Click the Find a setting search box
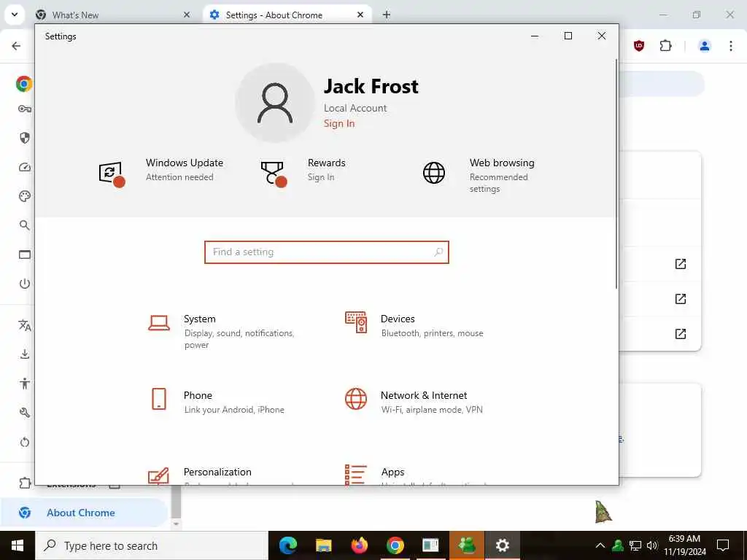The height and width of the screenshot is (560, 747). coord(326,252)
